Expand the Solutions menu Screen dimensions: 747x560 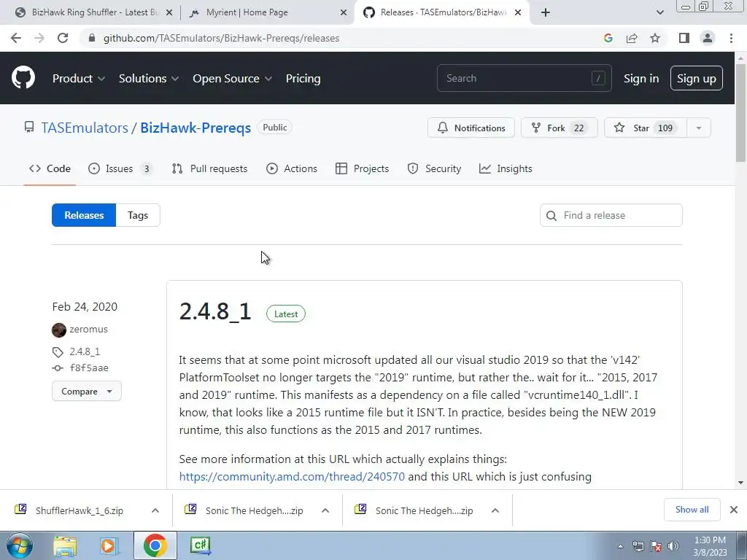[149, 78]
